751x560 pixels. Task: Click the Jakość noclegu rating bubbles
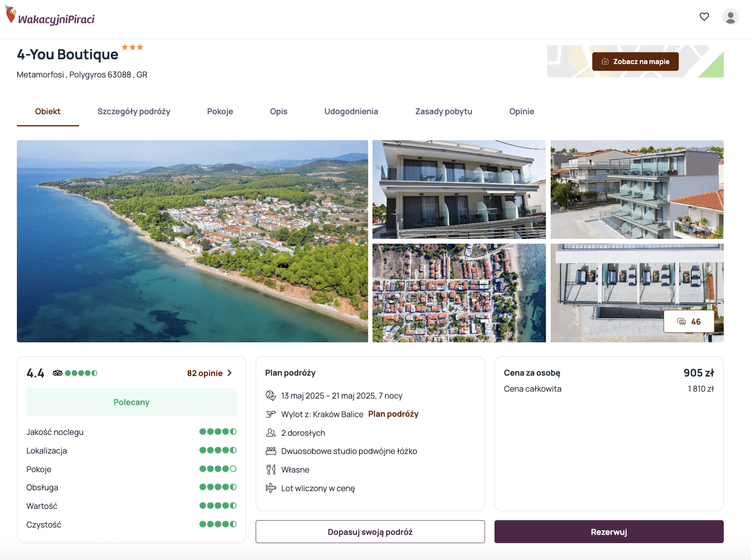[218, 431]
